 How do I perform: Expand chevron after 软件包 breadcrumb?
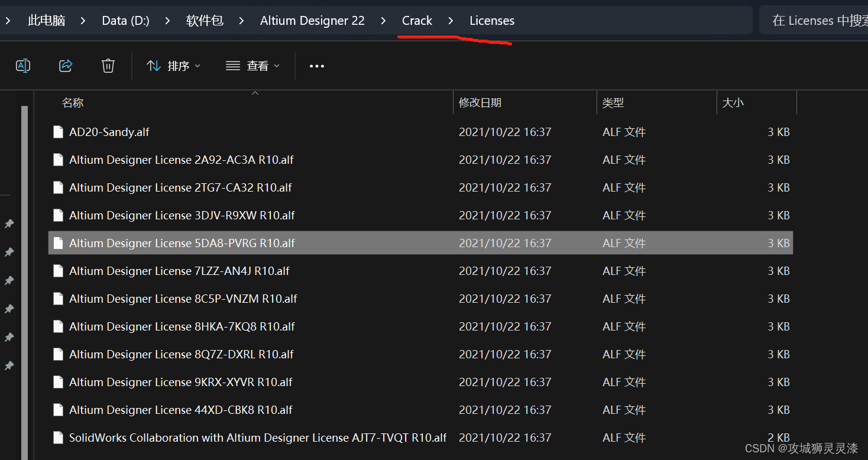point(241,21)
